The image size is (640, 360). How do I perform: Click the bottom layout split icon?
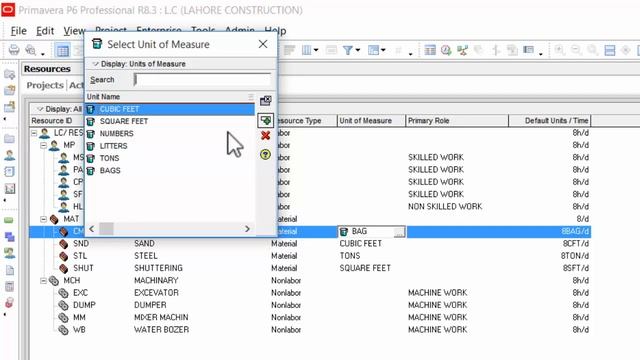(x=610, y=50)
